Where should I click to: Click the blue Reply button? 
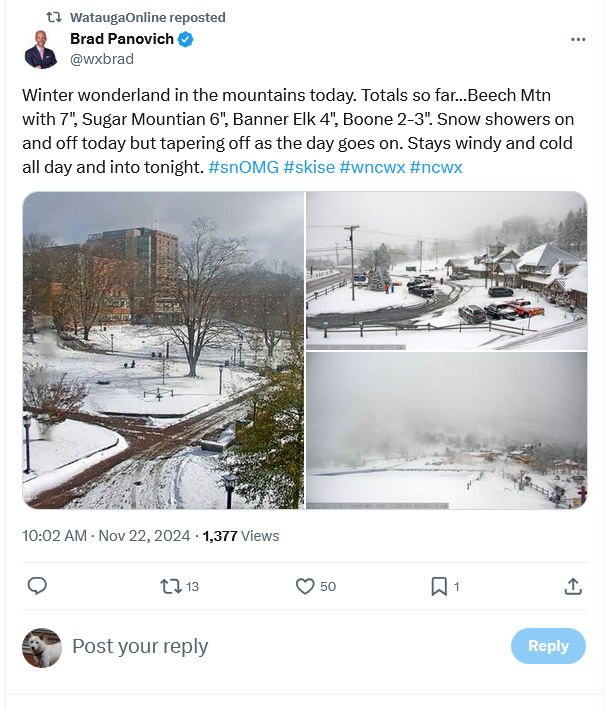click(548, 646)
